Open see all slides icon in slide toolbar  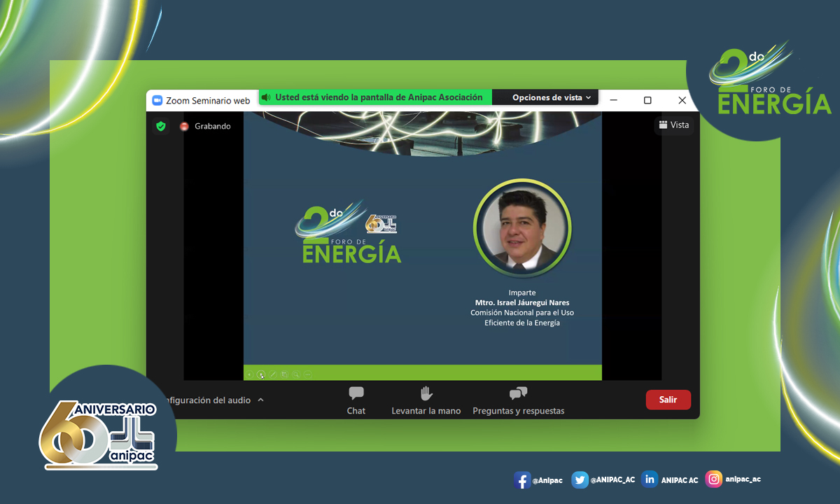(x=284, y=374)
